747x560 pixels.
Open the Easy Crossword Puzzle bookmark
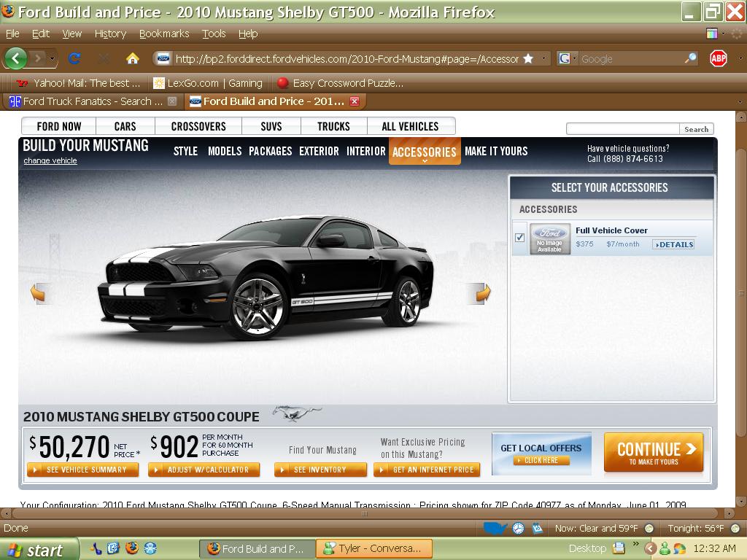click(x=340, y=83)
